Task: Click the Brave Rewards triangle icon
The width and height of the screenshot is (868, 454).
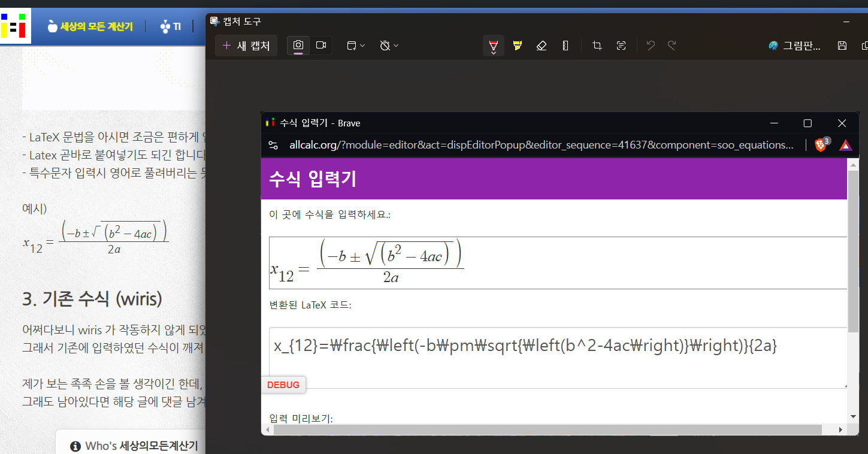Action: point(845,145)
